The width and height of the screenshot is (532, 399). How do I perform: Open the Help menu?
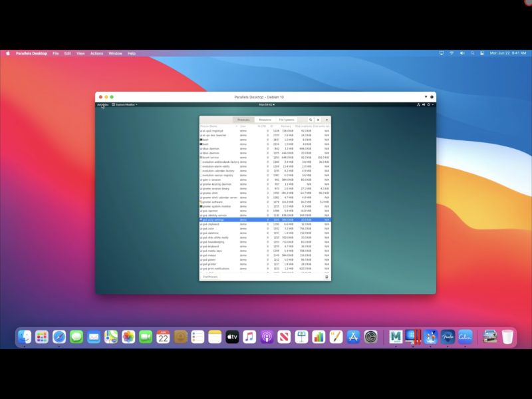tap(132, 53)
